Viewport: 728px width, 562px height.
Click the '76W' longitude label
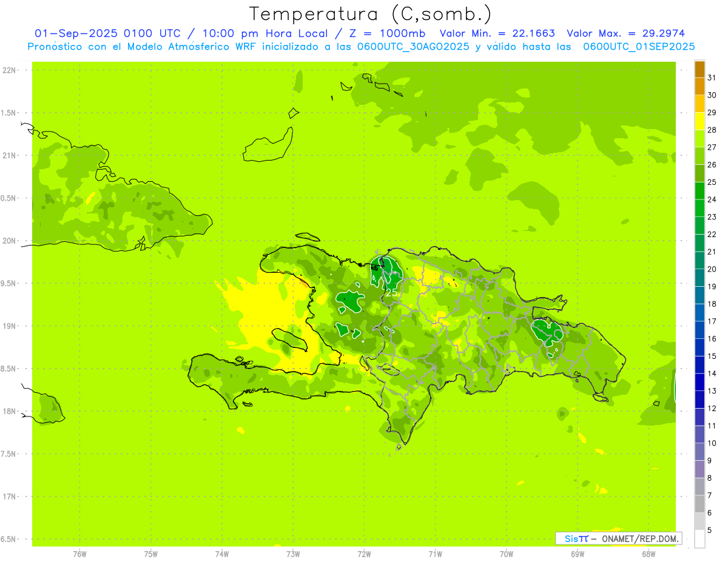pyautogui.click(x=79, y=554)
